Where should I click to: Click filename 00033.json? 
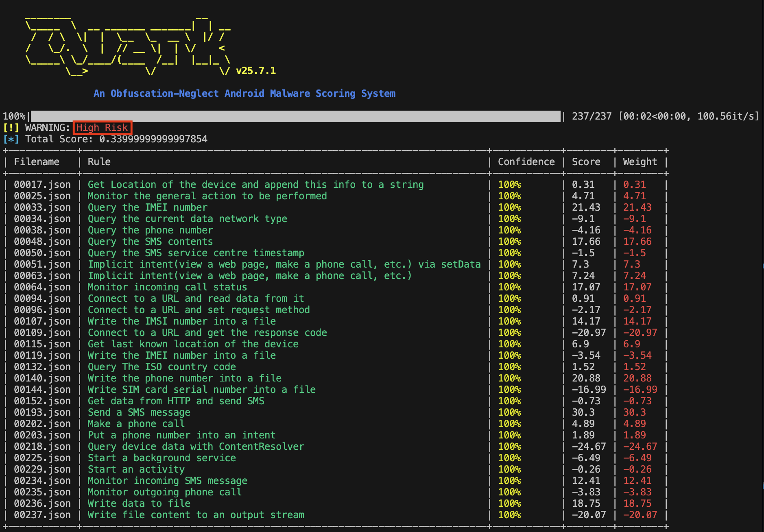[42, 207]
